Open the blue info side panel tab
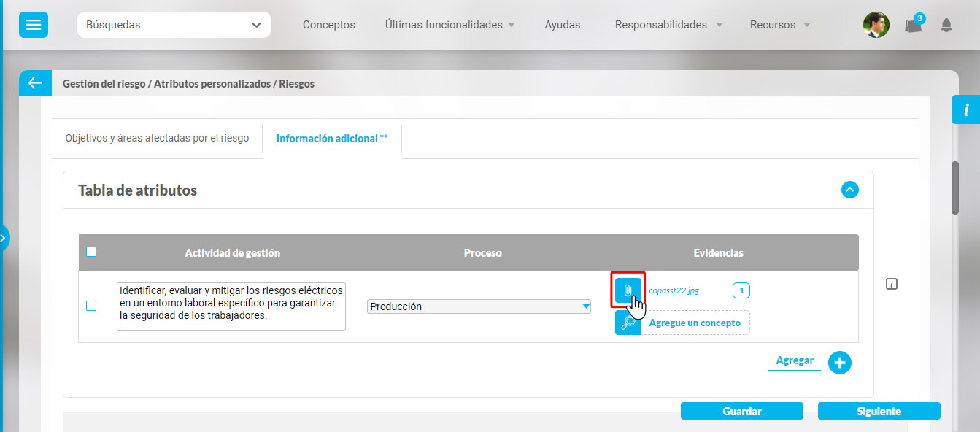The image size is (980, 432). coord(965,109)
